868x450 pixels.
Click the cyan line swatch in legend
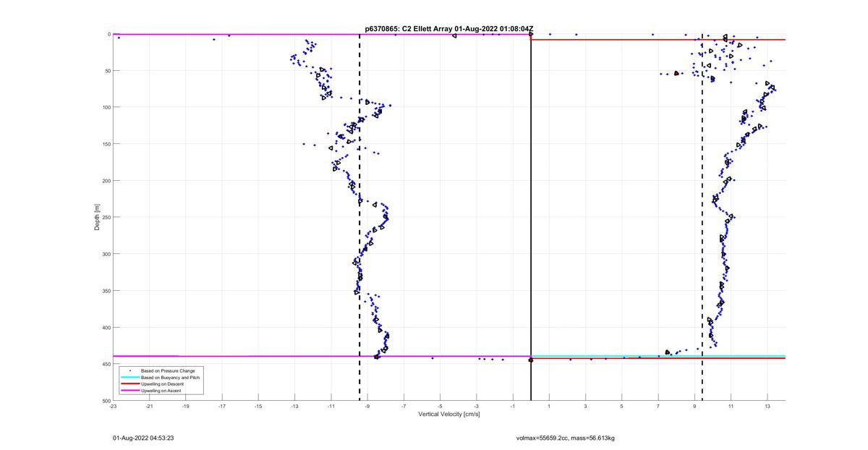[129, 377]
